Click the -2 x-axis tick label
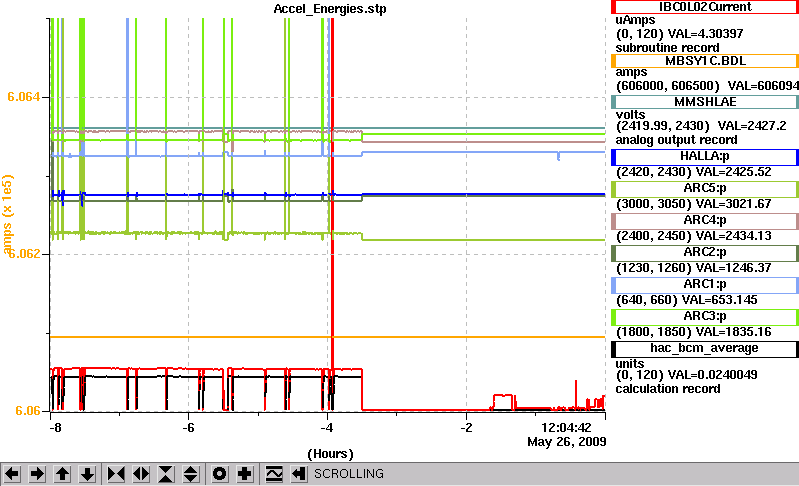Viewport: 799px width, 486px height. pyautogui.click(x=466, y=427)
